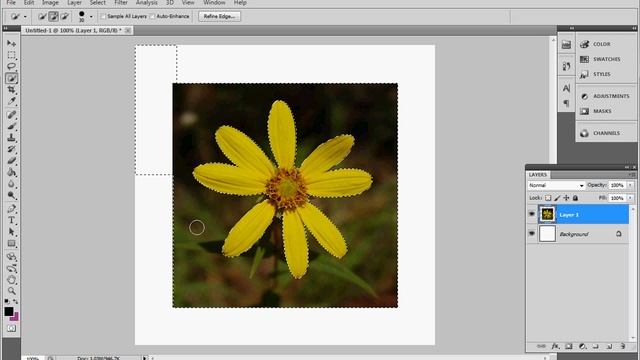640x360 pixels.
Task: Select the Pen tool
Action: coord(11,209)
